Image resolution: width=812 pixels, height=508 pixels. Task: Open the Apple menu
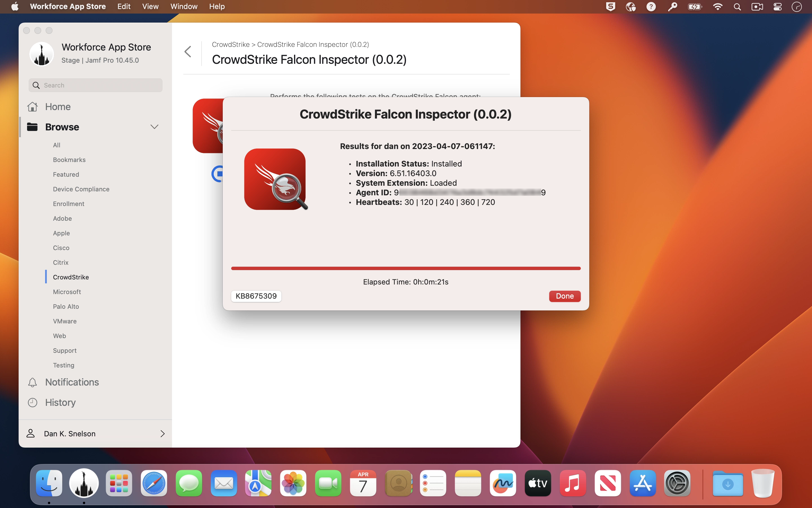pos(15,6)
